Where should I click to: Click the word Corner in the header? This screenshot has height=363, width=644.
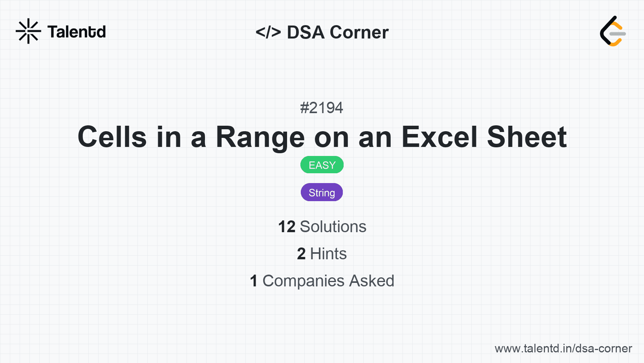359,32
